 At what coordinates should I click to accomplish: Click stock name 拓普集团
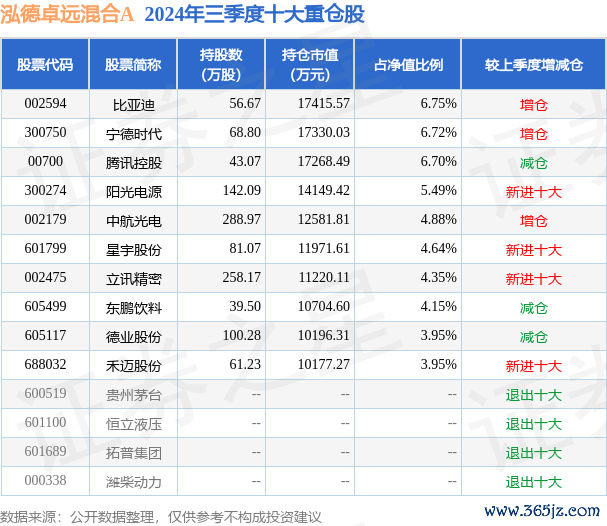click(134, 453)
